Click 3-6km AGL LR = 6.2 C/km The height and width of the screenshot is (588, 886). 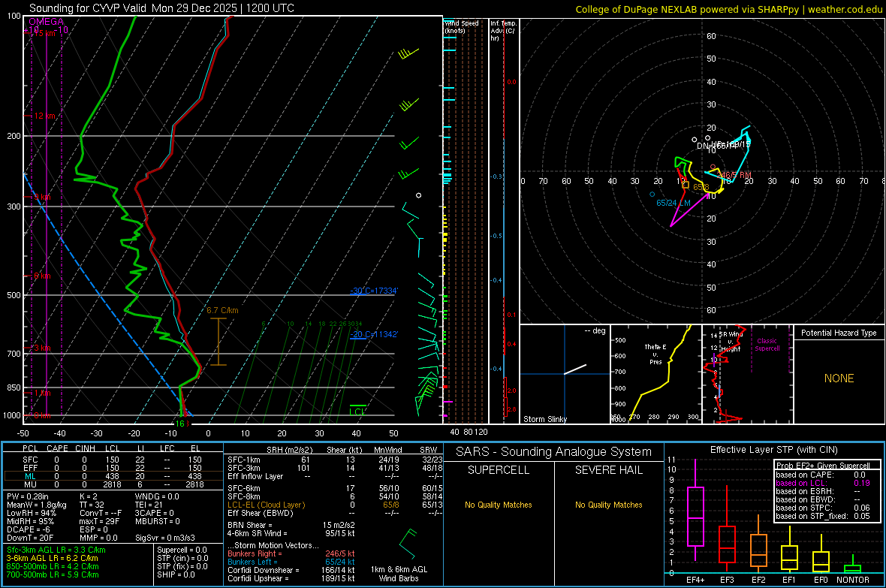coord(52,558)
